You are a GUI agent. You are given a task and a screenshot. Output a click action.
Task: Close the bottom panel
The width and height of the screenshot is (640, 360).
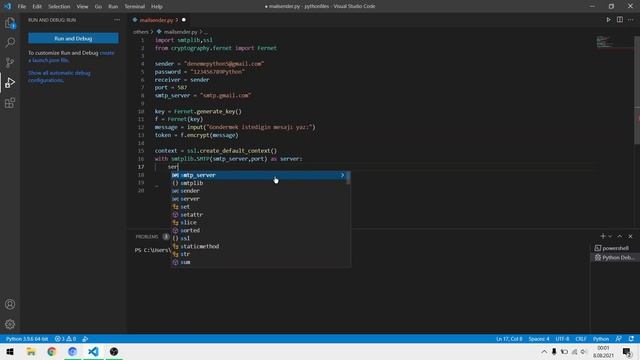(631, 236)
